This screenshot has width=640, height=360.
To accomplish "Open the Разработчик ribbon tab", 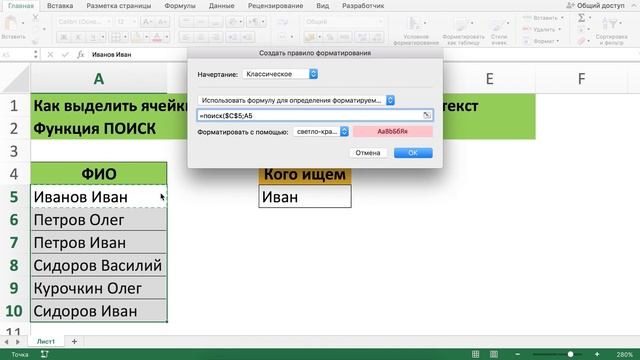I will pyautogui.click(x=363, y=6).
